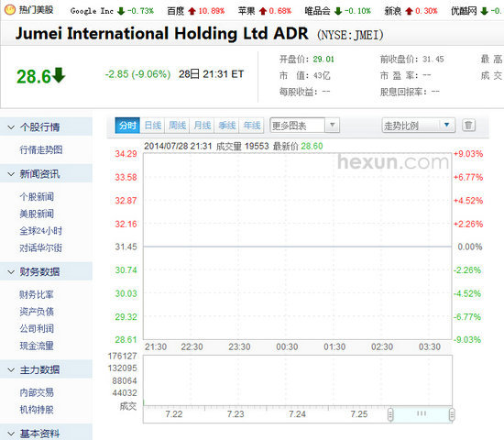Switch to the 日线 chart tab
Image resolution: width=504 pixels, height=440 pixels.
coord(152,126)
